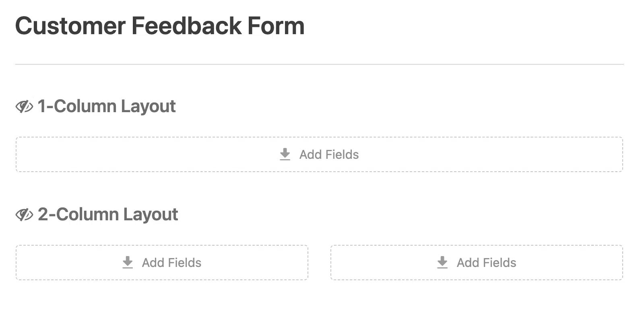
Task: Click 'Add Fields' text under 1-Column Layout
Action: click(329, 155)
